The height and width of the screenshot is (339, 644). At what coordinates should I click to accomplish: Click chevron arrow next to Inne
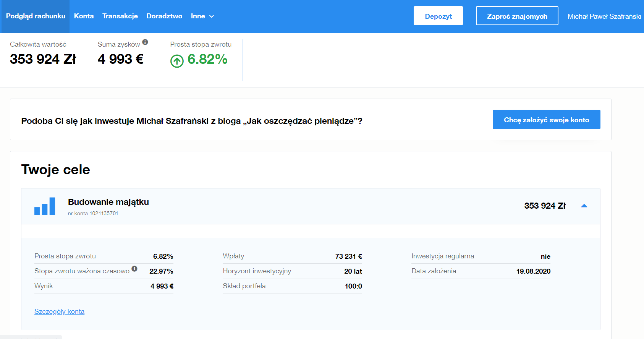(212, 16)
